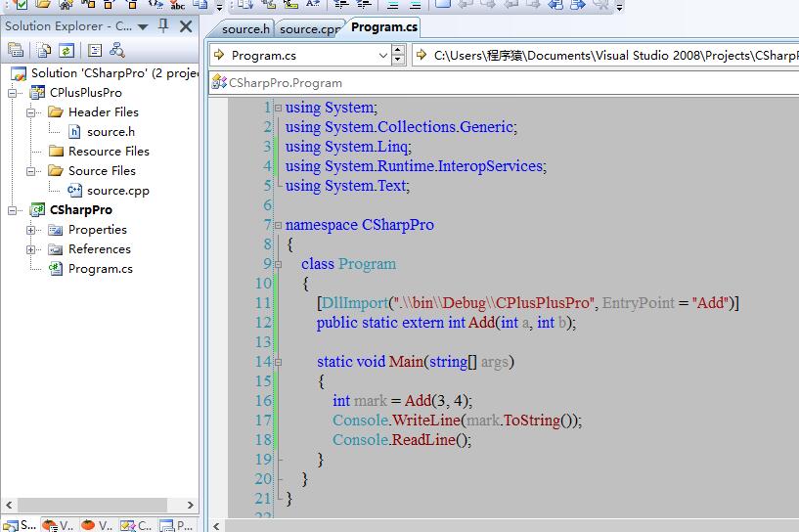
Task: Click the down arrow of the file navigation stepper
Action: coord(398,60)
